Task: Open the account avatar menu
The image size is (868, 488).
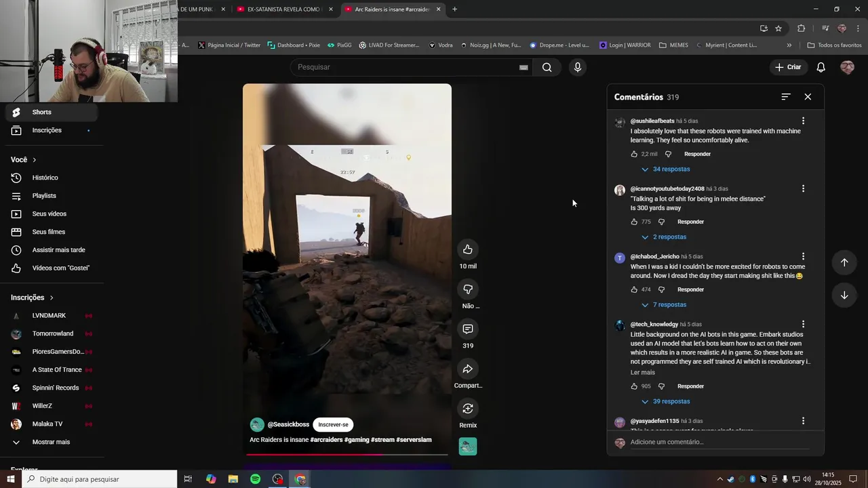Action: coord(847,67)
